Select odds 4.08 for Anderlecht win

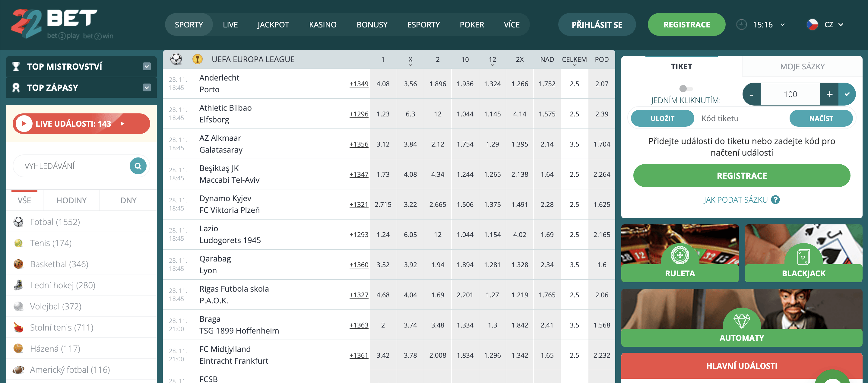(383, 84)
